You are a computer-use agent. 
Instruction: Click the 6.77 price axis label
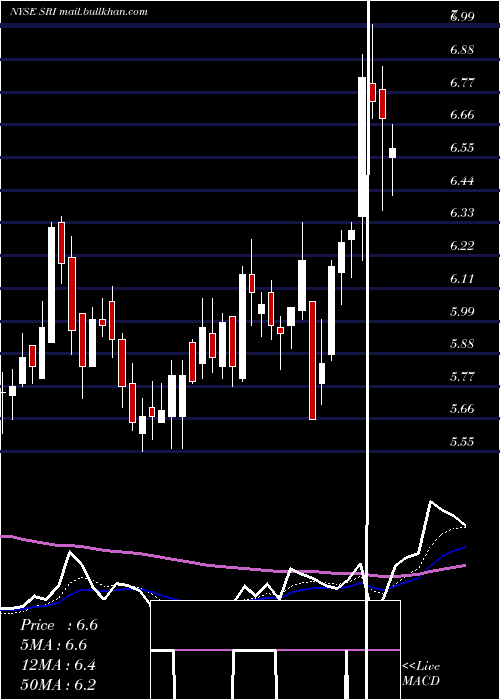click(462, 83)
